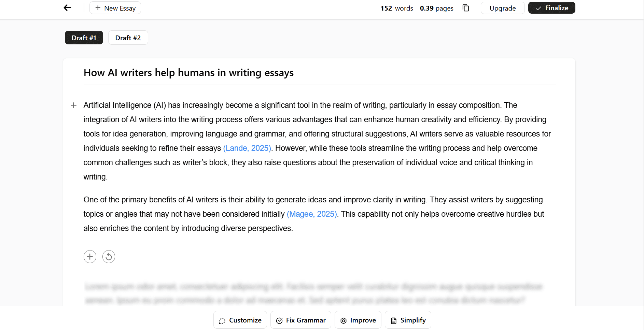Select the Draft #1 tab
Viewport: 644px width, 330px height.
coord(84,38)
